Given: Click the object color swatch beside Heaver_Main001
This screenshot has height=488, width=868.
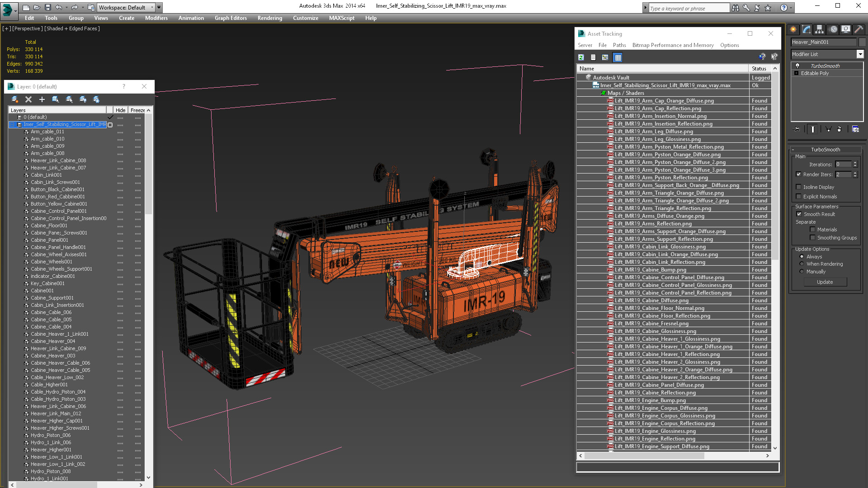Looking at the screenshot, I should pos(862,42).
